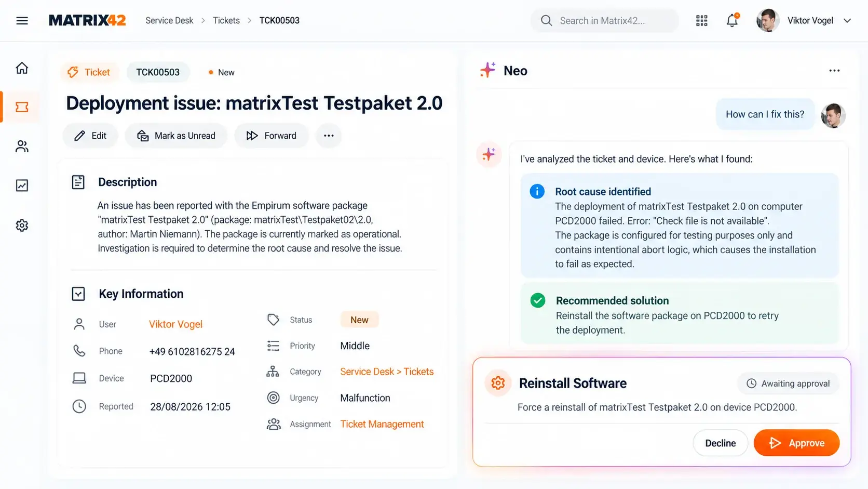868x489 pixels.
Task: Select the TCK00503 breadcrumb item
Action: [279, 20]
